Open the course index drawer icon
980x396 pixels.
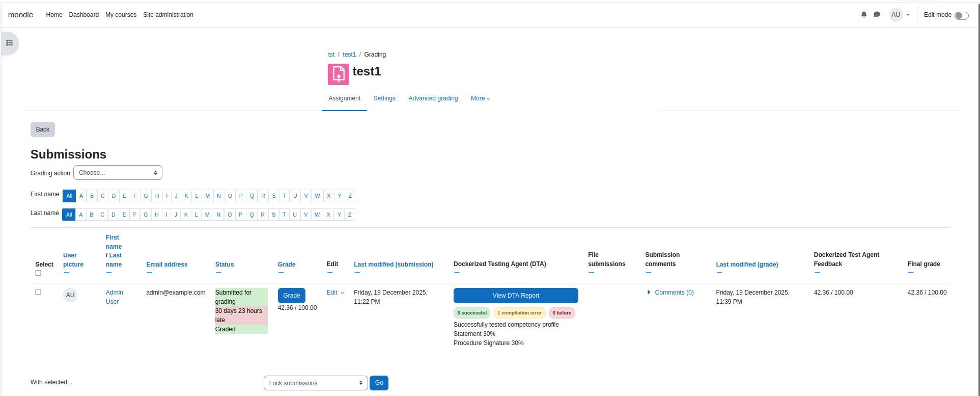click(9, 43)
